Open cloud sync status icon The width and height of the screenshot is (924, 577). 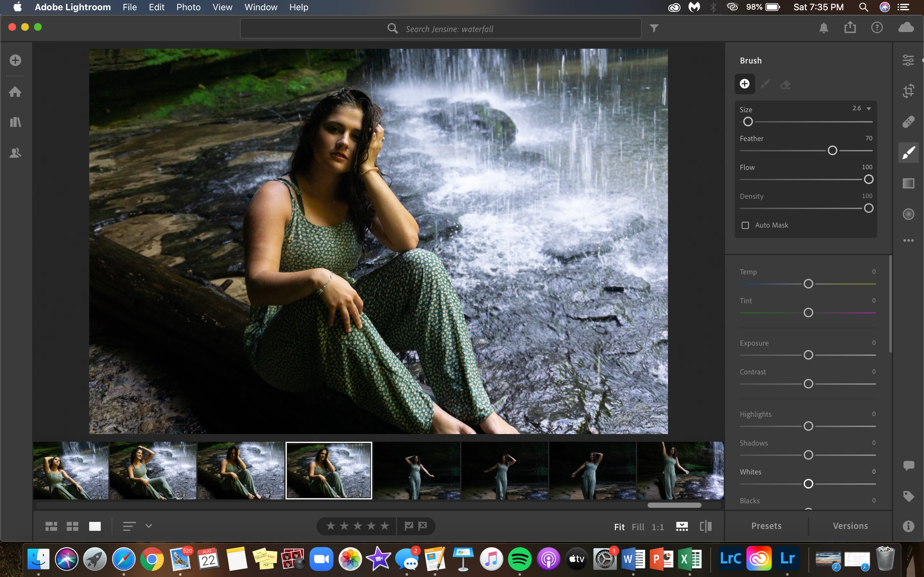click(906, 28)
